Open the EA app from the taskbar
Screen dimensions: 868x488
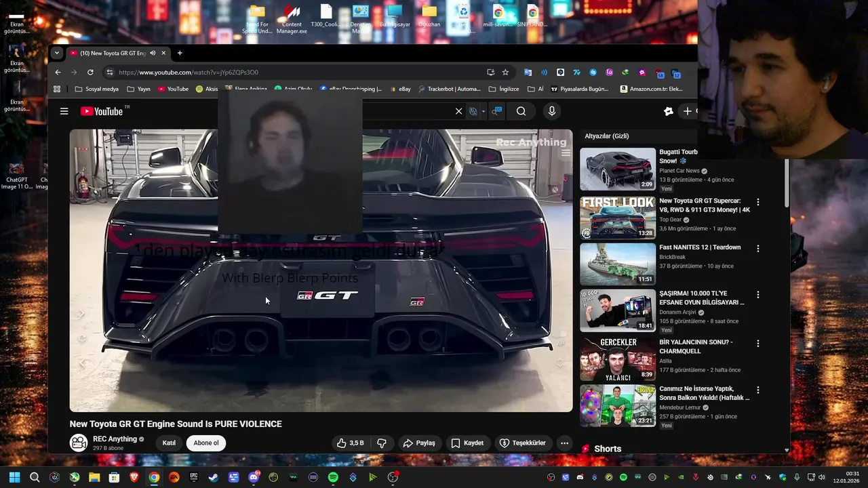tap(174, 477)
